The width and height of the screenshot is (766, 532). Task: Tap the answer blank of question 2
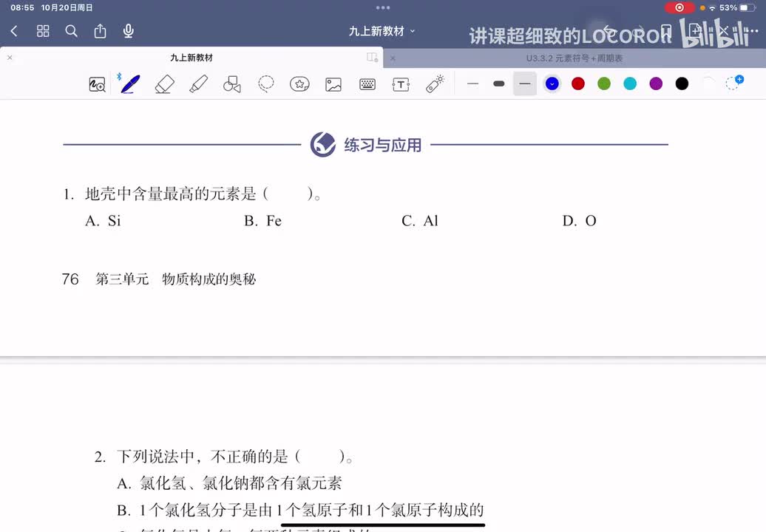(320, 457)
